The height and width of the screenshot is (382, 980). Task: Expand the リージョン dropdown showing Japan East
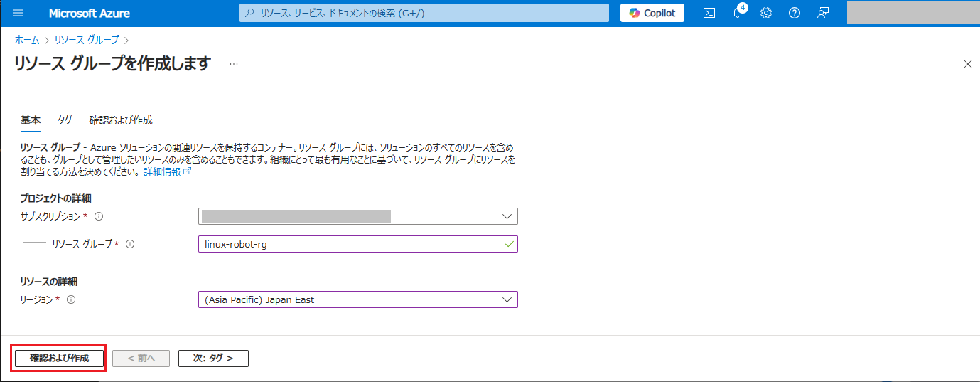point(358,299)
